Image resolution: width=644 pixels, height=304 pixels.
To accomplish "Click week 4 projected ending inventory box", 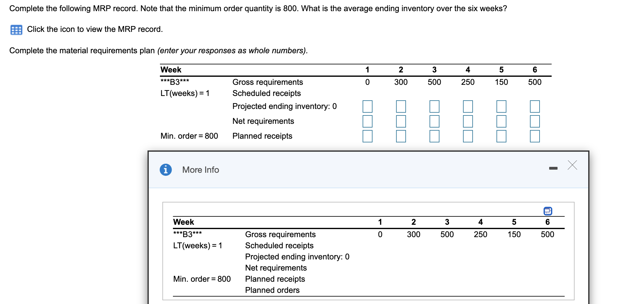I will coord(468,106).
